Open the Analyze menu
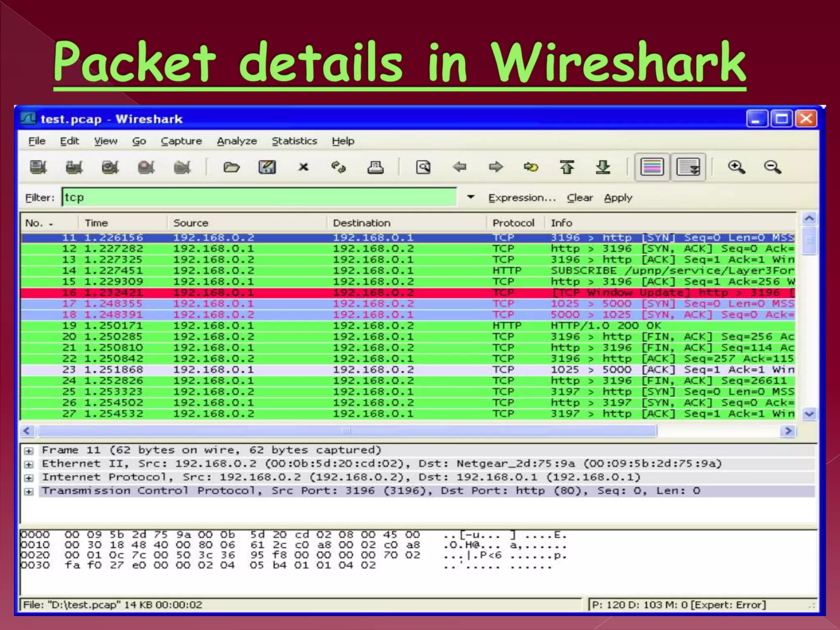Viewport: 840px width, 630px height. [237, 141]
